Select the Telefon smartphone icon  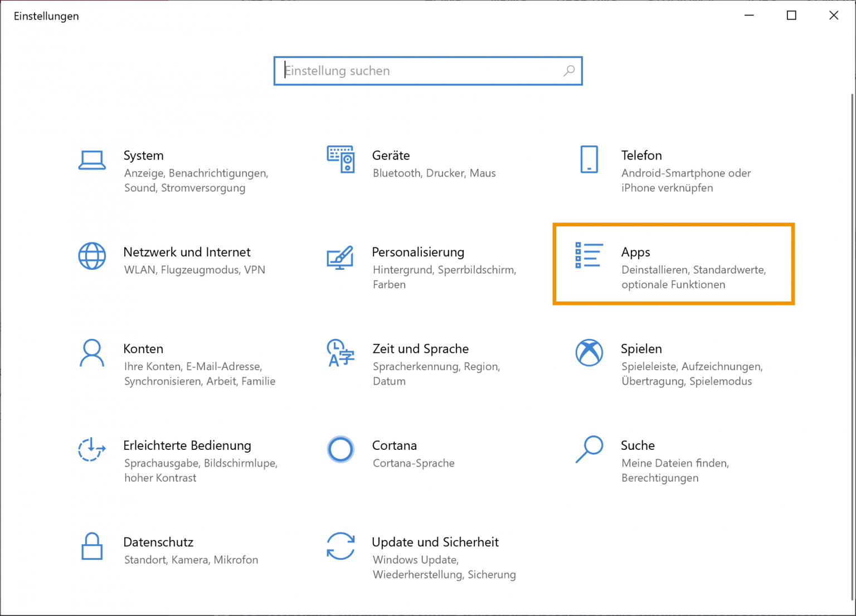coord(589,159)
